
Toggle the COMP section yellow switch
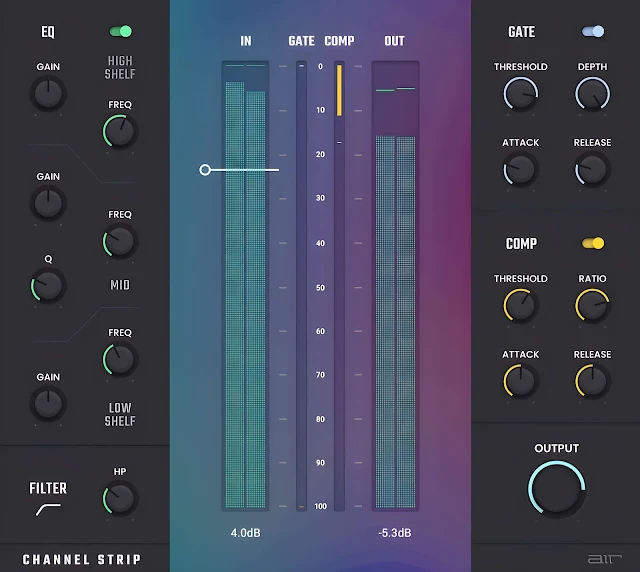point(593,243)
